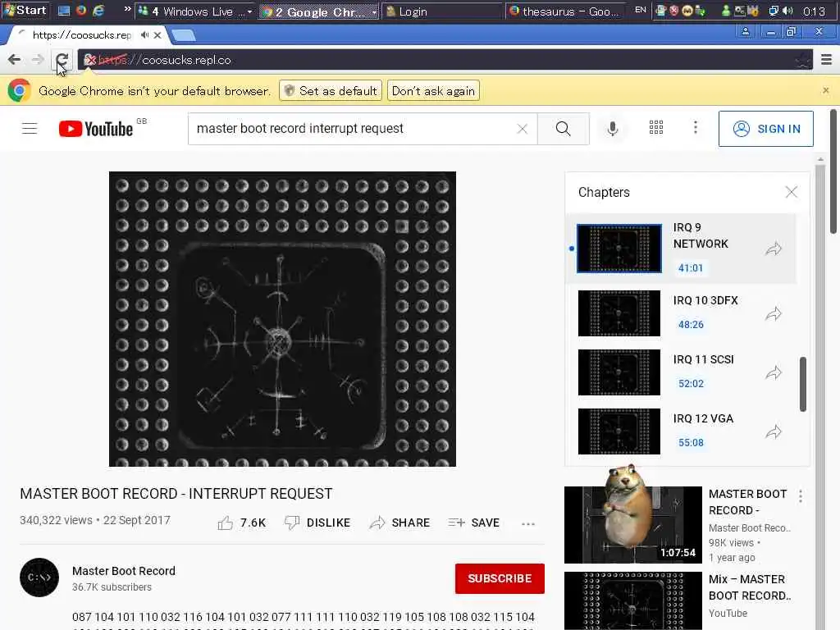840x630 pixels.
Task: Open the YouTube settings three-dot menu
Action: click(x=696, y=127)
